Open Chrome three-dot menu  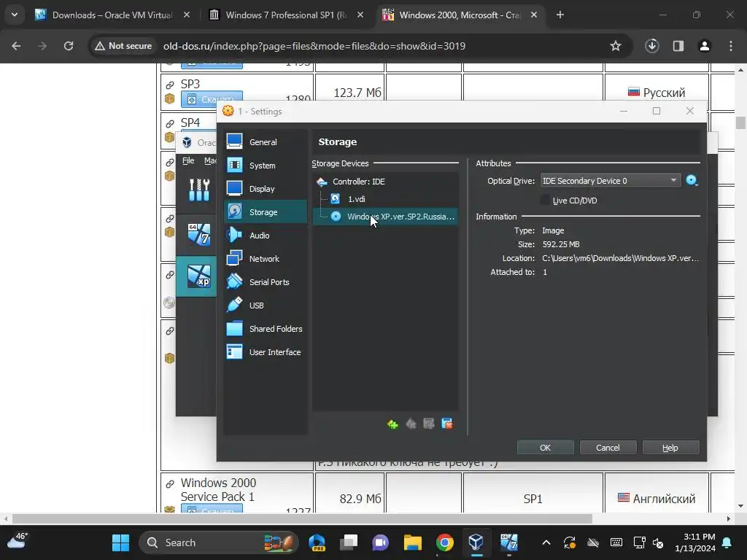coord(731,46)
